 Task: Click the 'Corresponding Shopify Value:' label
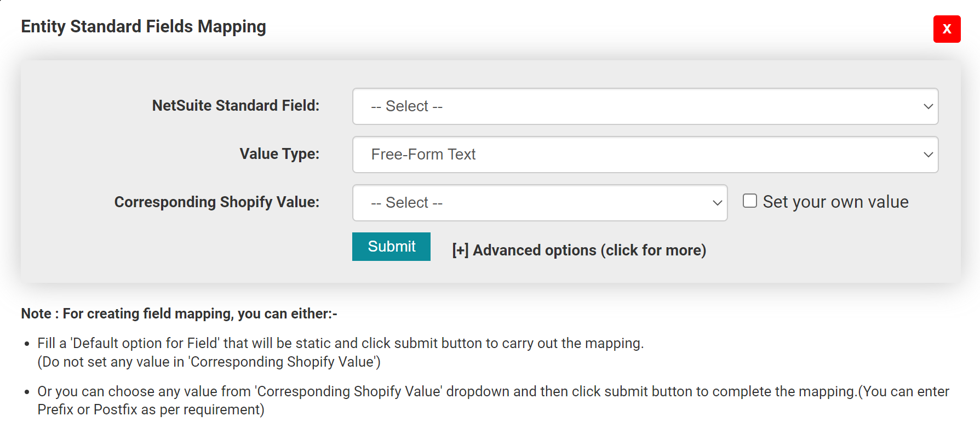[217, 202]
